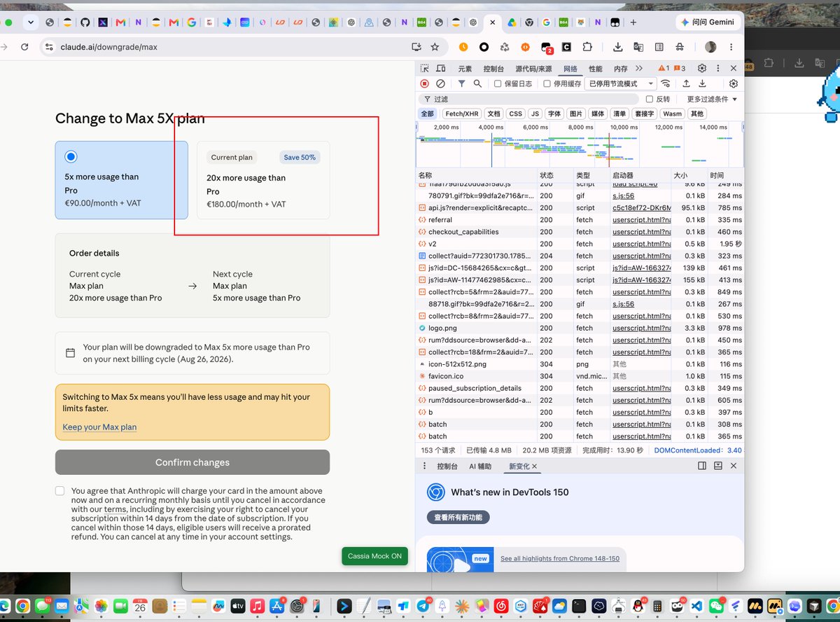840x622 pixels.
Task: Open Chrome's three-dot main menu
Action: (x=730, y=47)
